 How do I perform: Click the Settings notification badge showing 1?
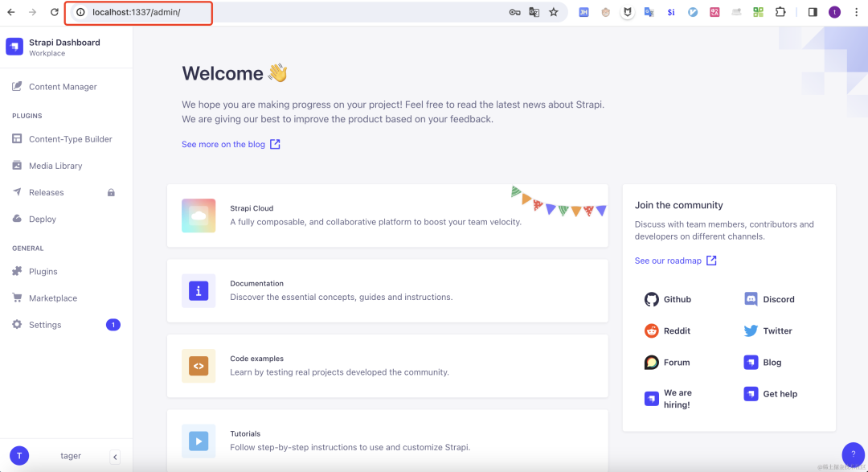[x=113, y=325]
